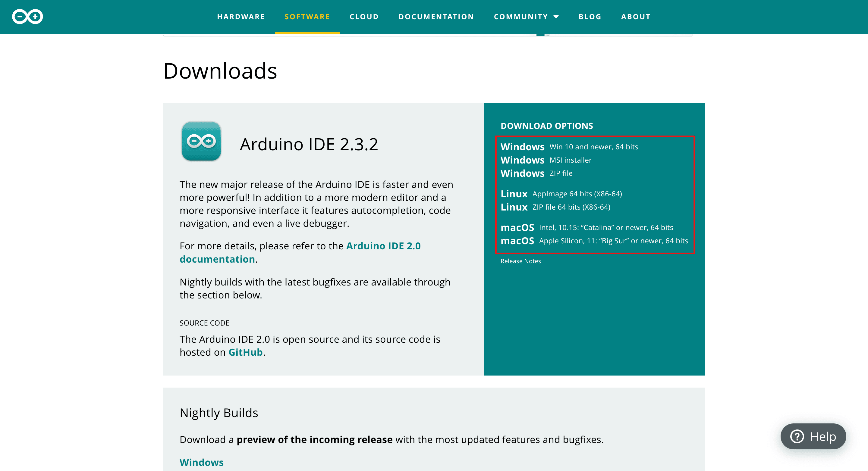Open Arduino IDE 2.0 documentation link
868x471 pixels.
(x=300, y=252)
